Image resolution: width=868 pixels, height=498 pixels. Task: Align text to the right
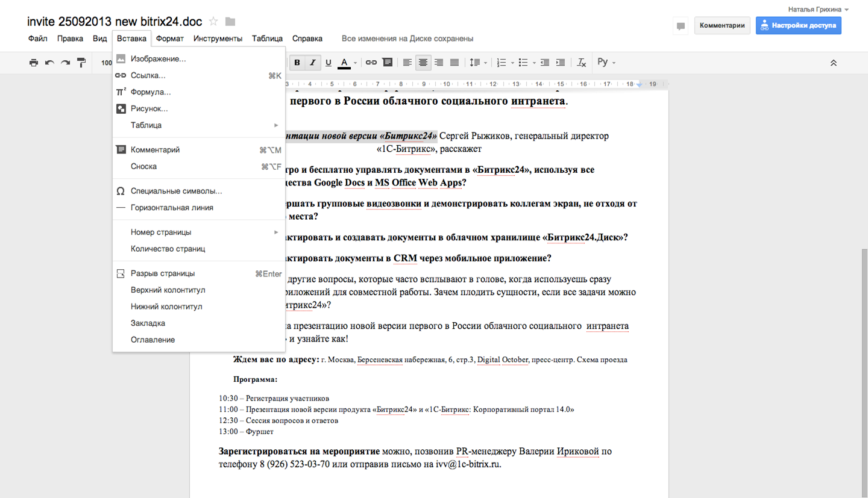tap(439, 63)
